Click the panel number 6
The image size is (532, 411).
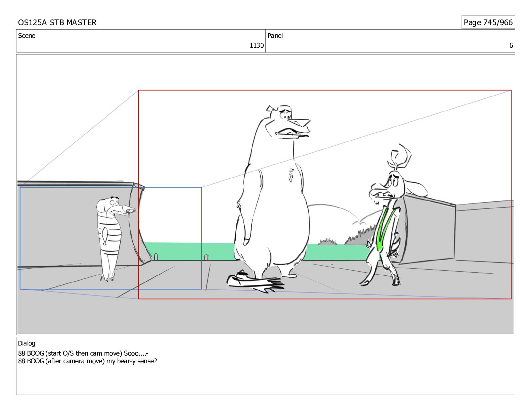[511, 45]
